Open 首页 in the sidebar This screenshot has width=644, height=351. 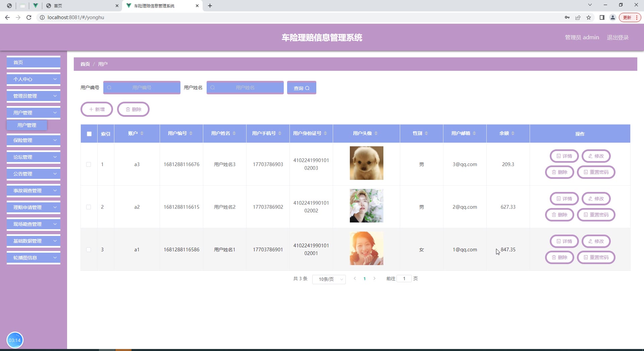point(34,62)
